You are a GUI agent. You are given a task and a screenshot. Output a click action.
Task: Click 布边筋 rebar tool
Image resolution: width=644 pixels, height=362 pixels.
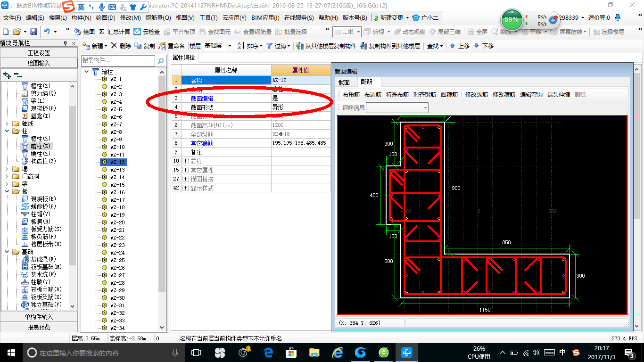click(372, 95)
